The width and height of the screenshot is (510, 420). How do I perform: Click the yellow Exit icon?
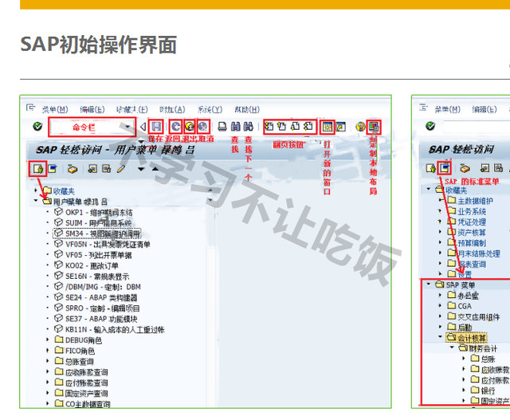point(190,126)
